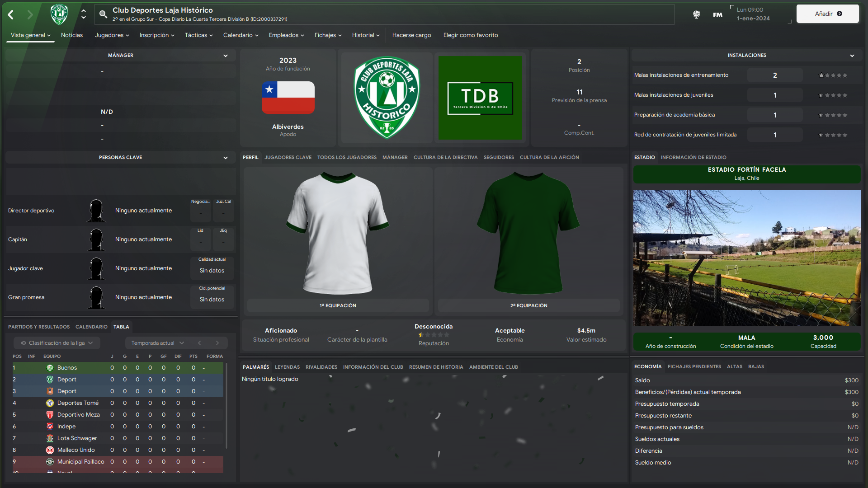Click the stadium photo

pyautogui.click(x=747, y=258)
